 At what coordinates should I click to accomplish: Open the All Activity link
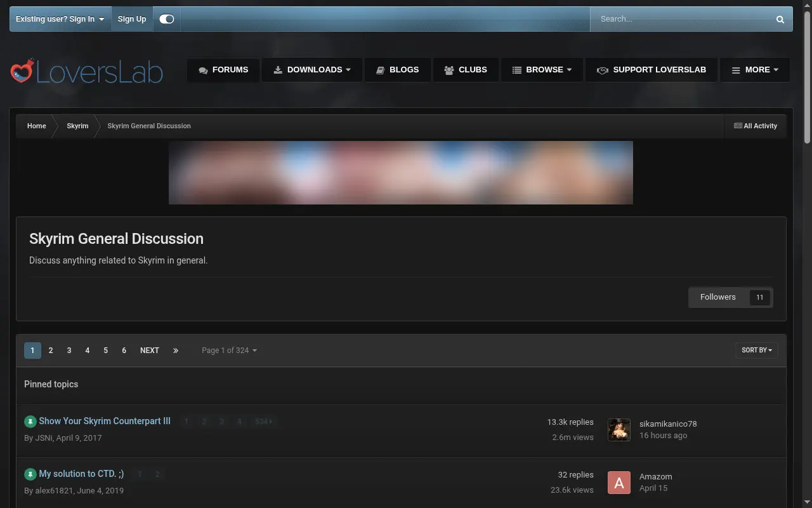pos(756,126)
